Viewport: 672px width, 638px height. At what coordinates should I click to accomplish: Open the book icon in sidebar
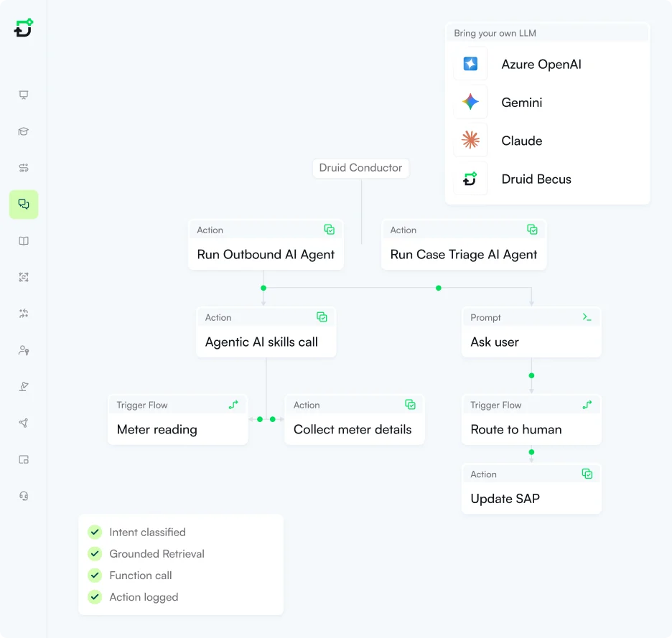point(24,241)
